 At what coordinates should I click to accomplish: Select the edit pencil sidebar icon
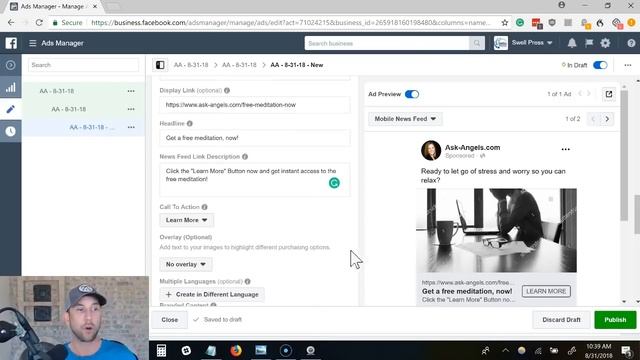[x=11, y=109]
